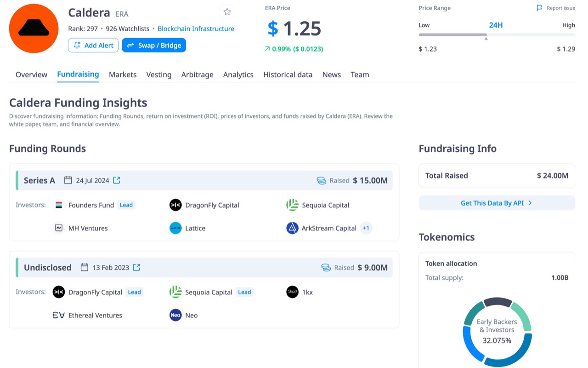
Task: Open ArkStream Capital investor link
Action: (x=329, y=228)
